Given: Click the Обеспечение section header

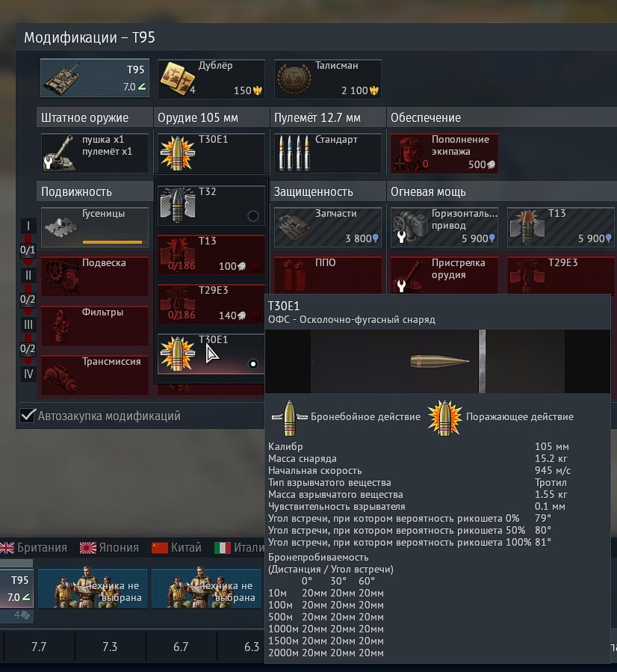Looking at the screenshot, I should [502, 117].
